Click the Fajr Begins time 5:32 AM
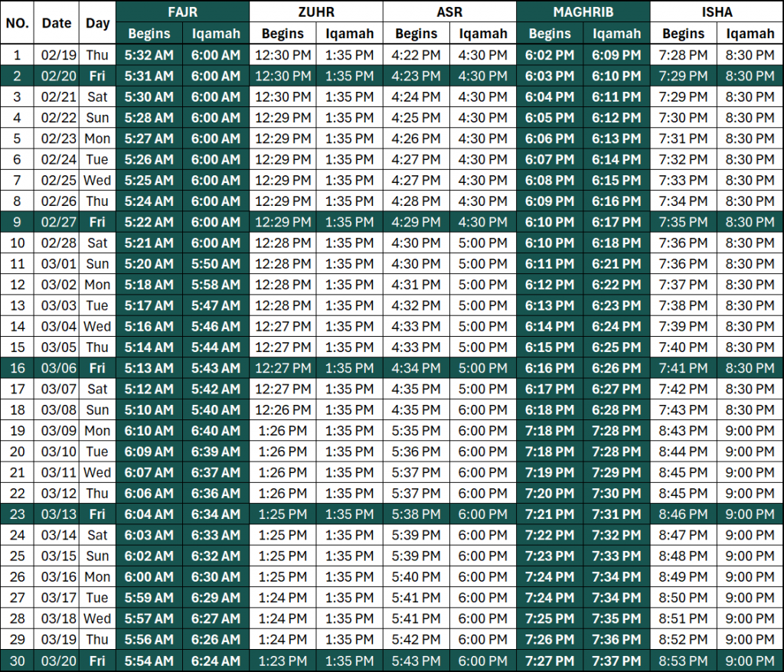This screenshot has width=784, height=672. (x=149, y=55)
